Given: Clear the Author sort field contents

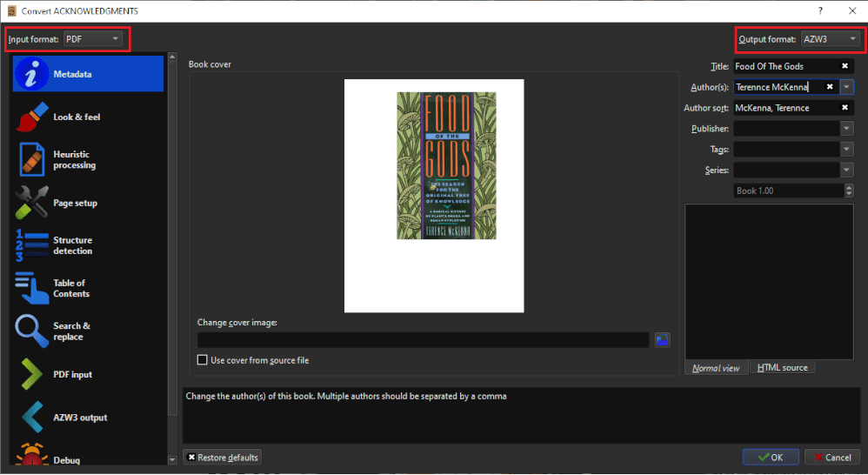Looking at the screenshot, I should point(845,107).
